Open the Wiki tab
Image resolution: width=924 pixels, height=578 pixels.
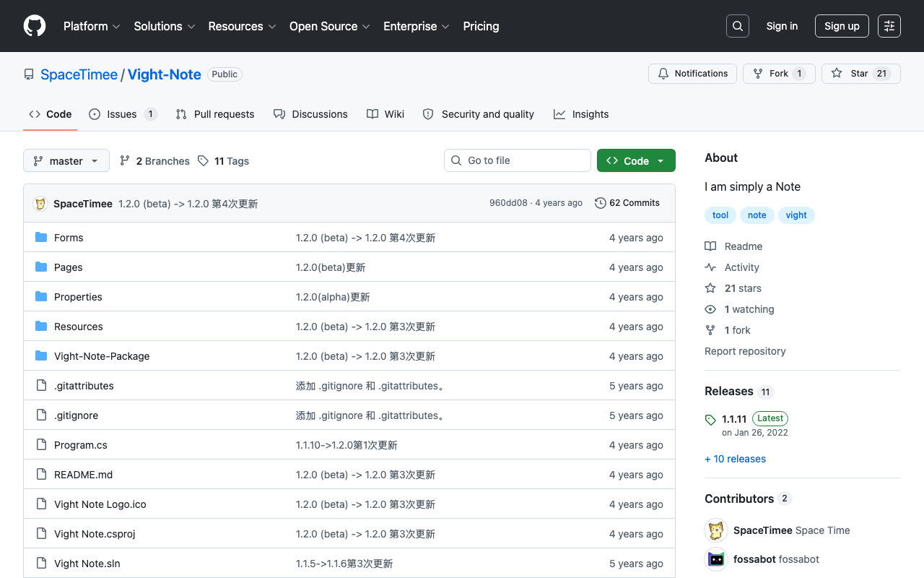385,114
